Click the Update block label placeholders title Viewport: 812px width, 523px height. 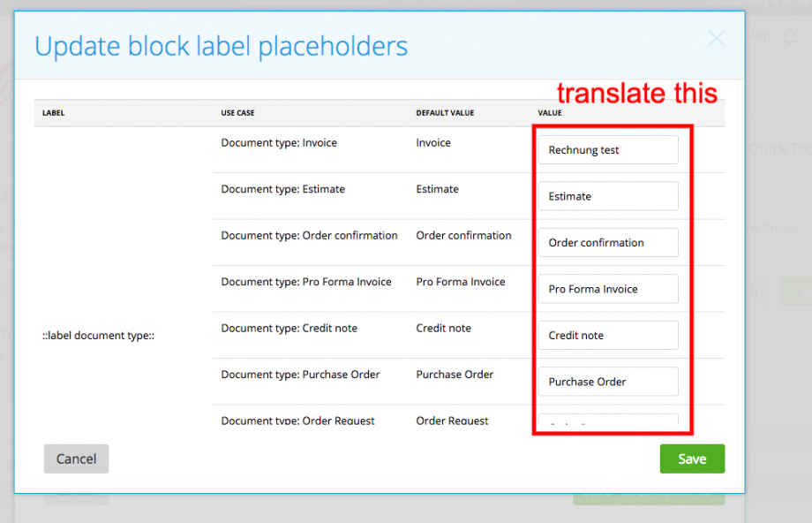pyautogui.click(x=221, y=46)
